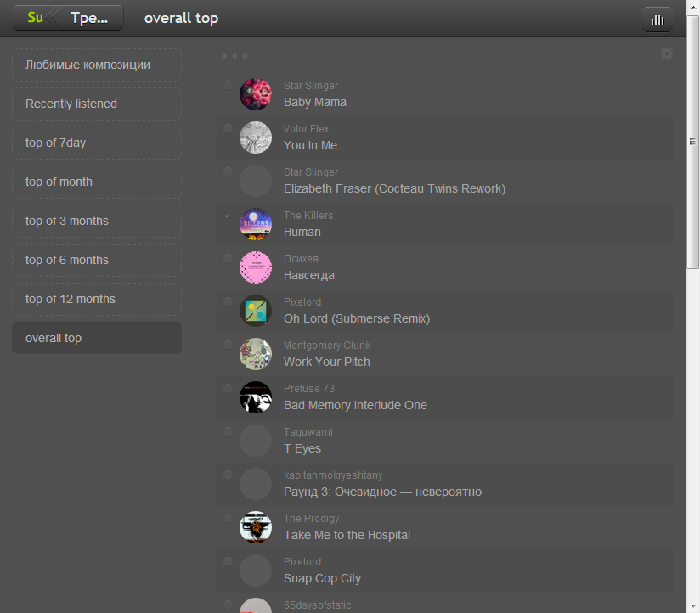Play the track You In Me
This screenshot has height=613, width=700.
tap(310, 145)
